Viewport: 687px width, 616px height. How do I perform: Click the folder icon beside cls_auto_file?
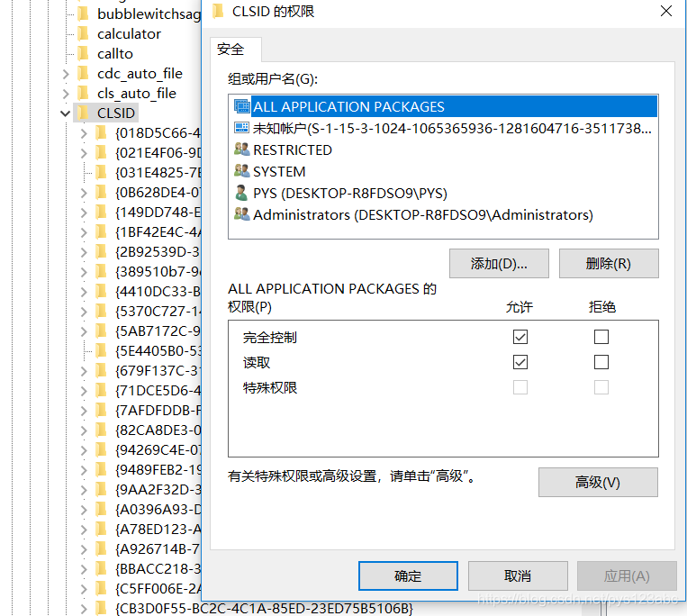tap(83, 94)
